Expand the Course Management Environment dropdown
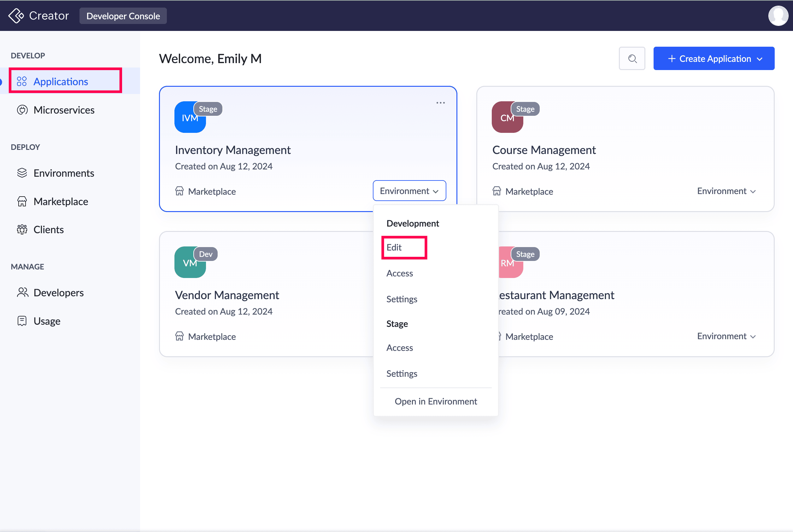Screen dimensions: 793x532 tap(726, 191)
